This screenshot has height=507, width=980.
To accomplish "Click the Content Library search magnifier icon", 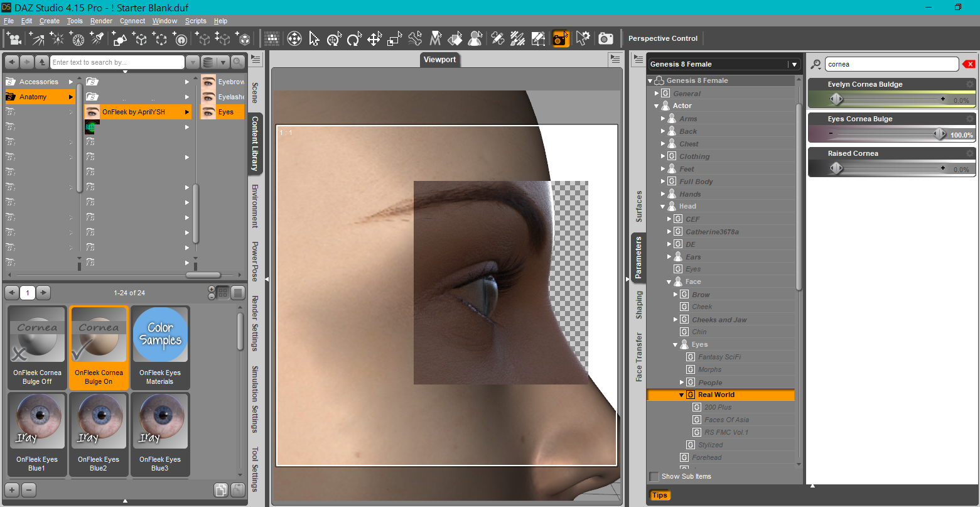I will pos(238,62).
